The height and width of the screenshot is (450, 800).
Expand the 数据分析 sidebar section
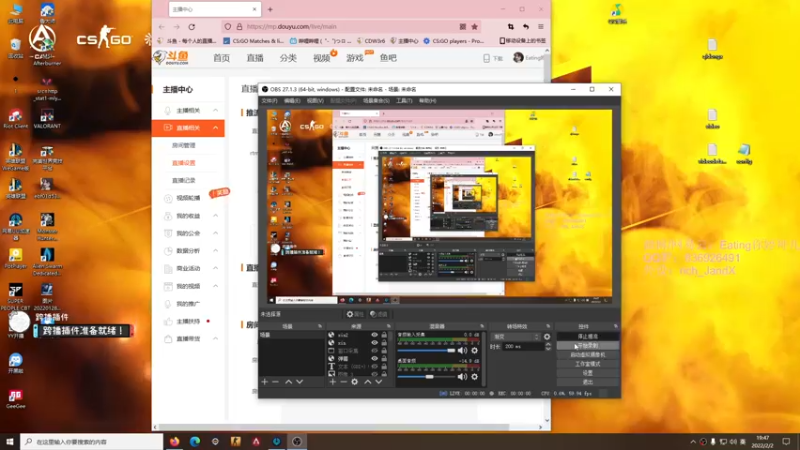point(215,251)
